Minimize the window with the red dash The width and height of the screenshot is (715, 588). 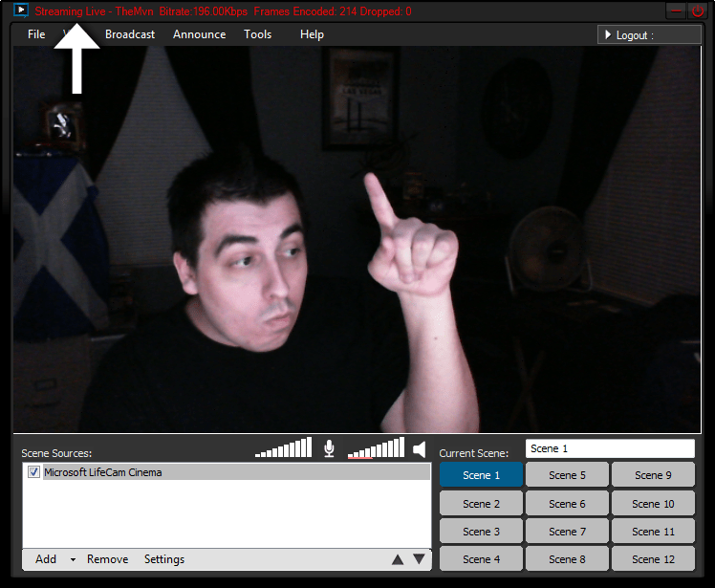(x=677, y=11)
